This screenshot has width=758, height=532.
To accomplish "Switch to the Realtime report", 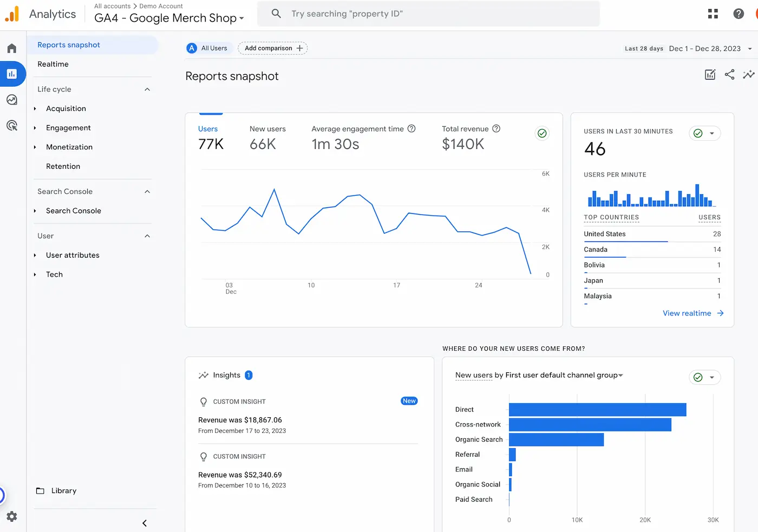I will [53, 64].
